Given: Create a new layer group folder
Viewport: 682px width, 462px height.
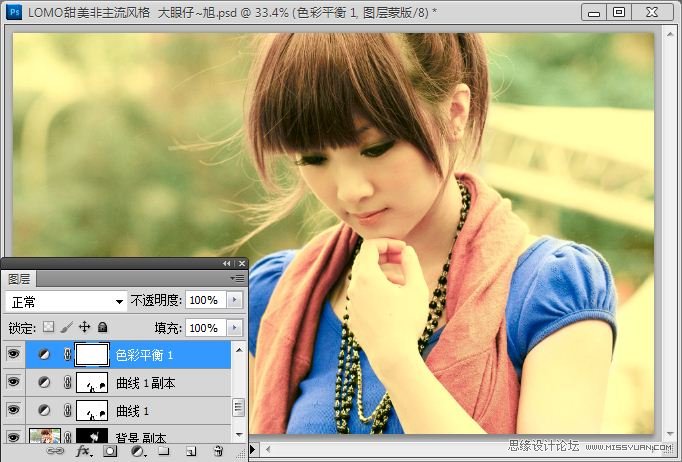Looking at the screenshot, I should pos(164,451).
